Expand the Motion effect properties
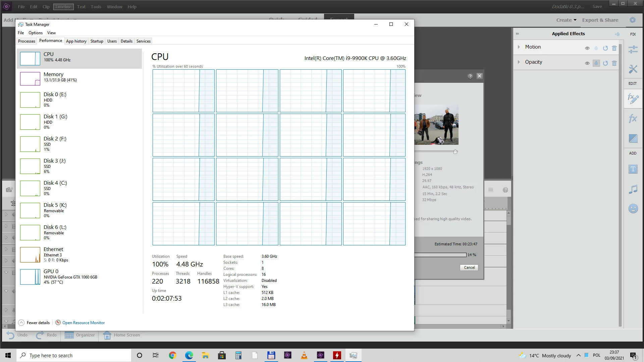This screenshot has width=644, height=362. click(519, 47)
